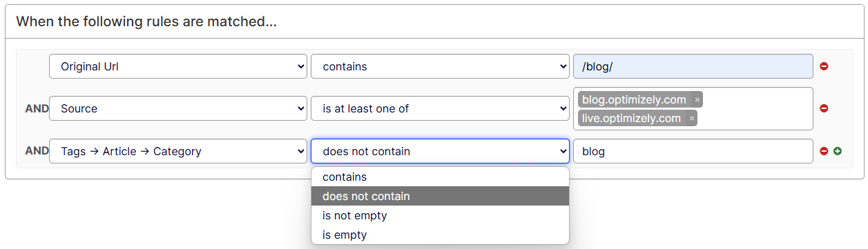Screen dimensions: 868x249
Task: Expand the Tags → Article → Category dropdown
Action: 178,151
